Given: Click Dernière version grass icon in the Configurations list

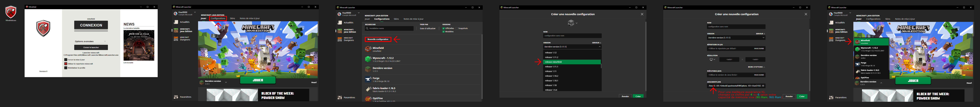Looking at the screenshot, I should [368, 69].
